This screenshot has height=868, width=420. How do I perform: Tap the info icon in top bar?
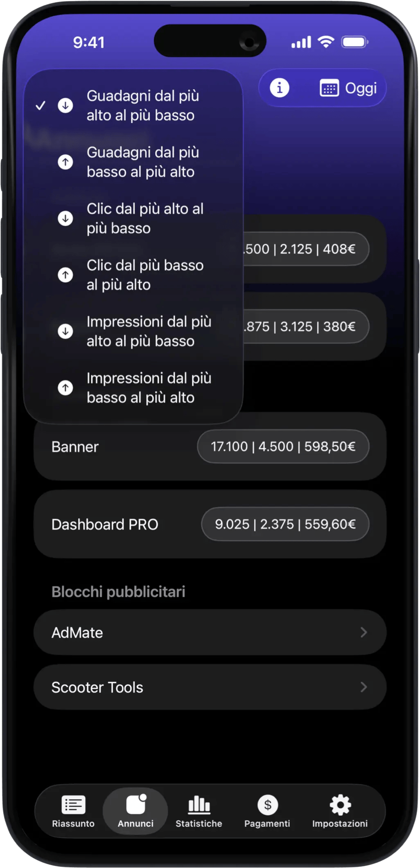pos(280,88)
